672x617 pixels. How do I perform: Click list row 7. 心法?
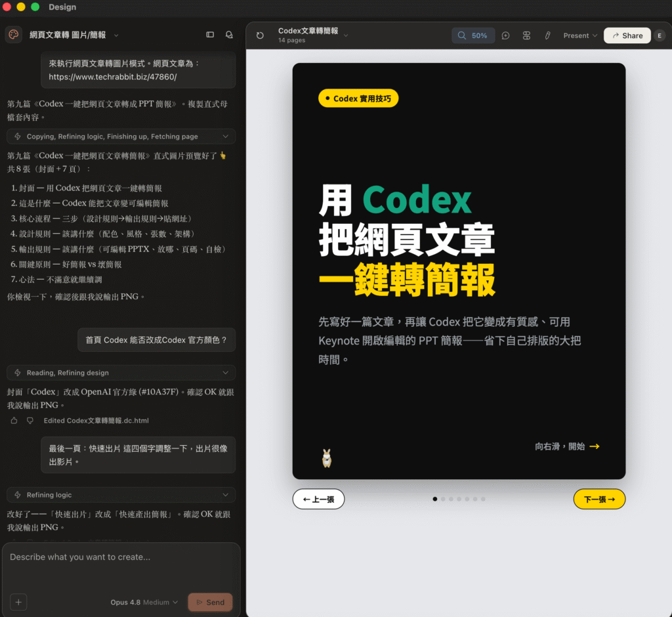pos(56,280)
